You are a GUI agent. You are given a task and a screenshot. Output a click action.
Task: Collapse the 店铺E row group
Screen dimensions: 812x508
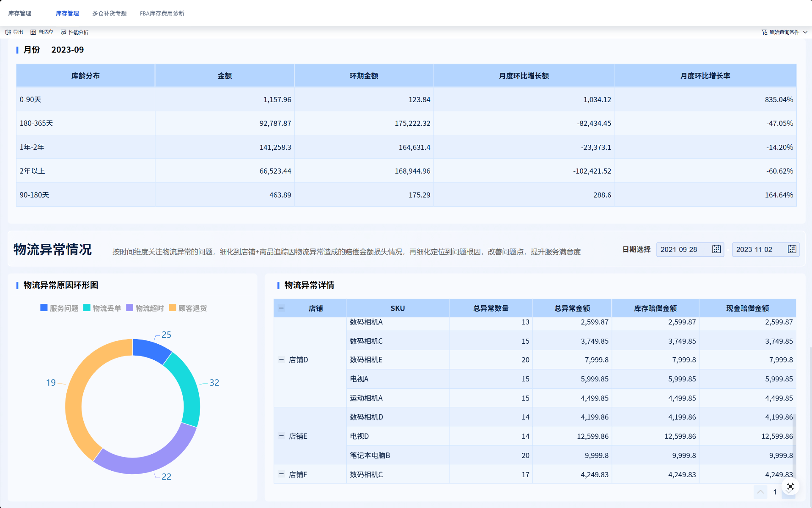pos(281,436)
